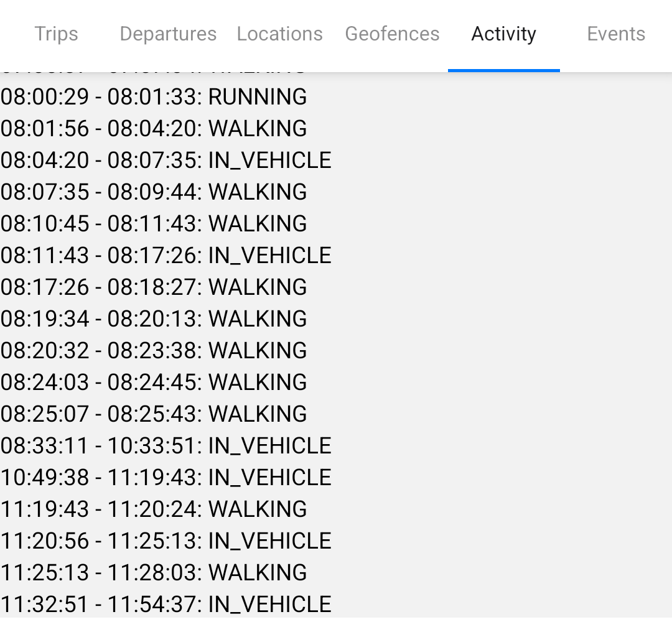Open the 08:24:03 WALKING entry

(x=153, y=382)
